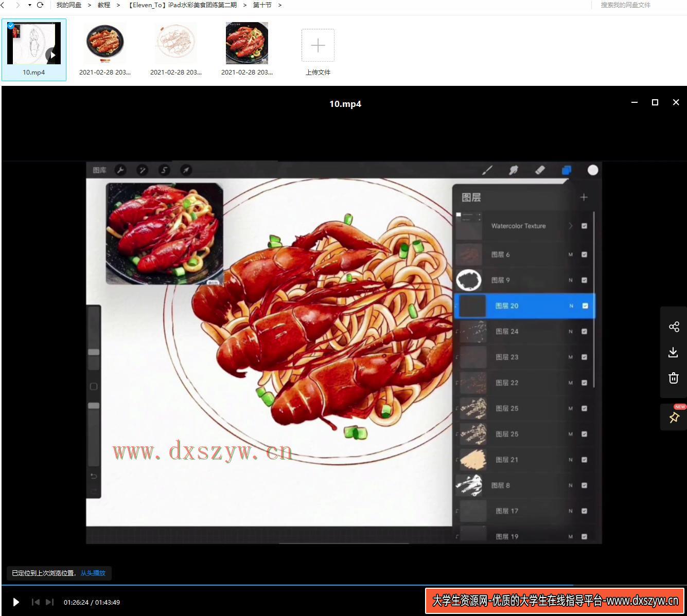Toggle visibility checkbox of 图层 8

[x=584, y=485]
